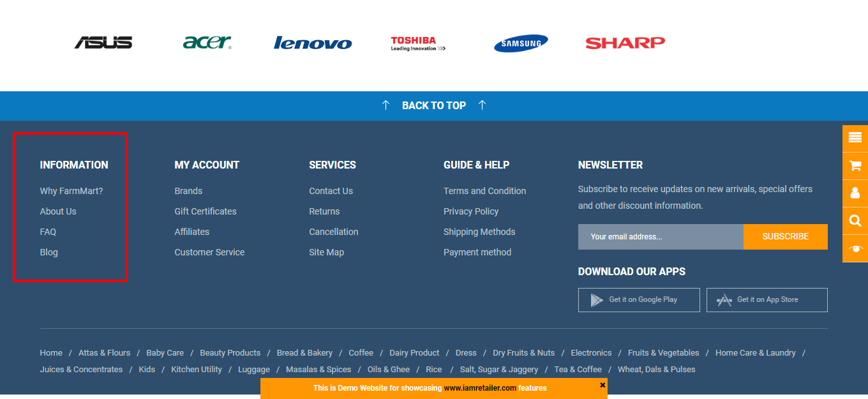Image resolution: width=868 pixels, height=399 pixels.
Task: Open Kitchen Utility category
Action: tap(197, 370)
